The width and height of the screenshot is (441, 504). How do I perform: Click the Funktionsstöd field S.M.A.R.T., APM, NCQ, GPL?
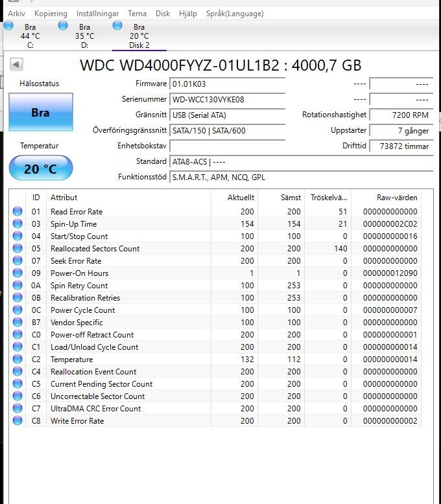[302, 177]
